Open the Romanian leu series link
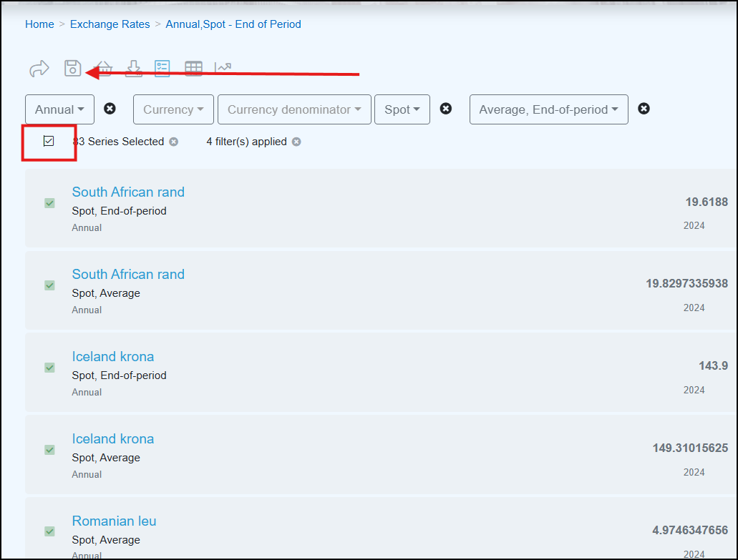This screenshot has height=560, width=738. pyautogui.click(x=114, y=521)
